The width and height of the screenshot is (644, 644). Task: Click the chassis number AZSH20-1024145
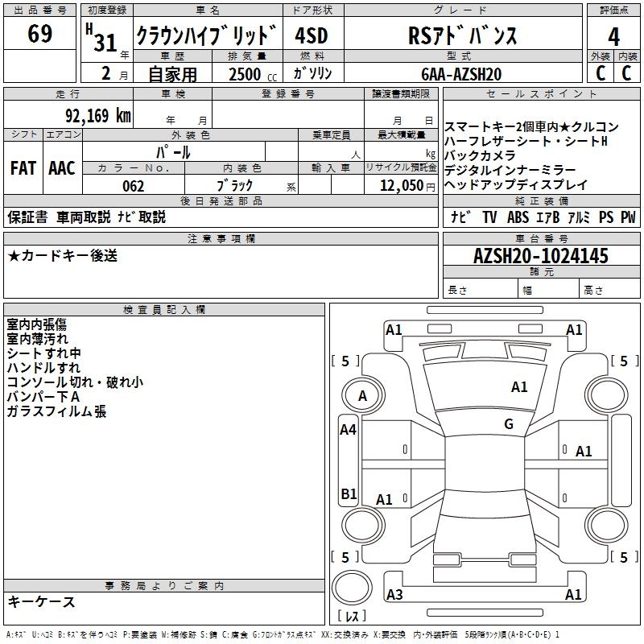pos(540,256)
